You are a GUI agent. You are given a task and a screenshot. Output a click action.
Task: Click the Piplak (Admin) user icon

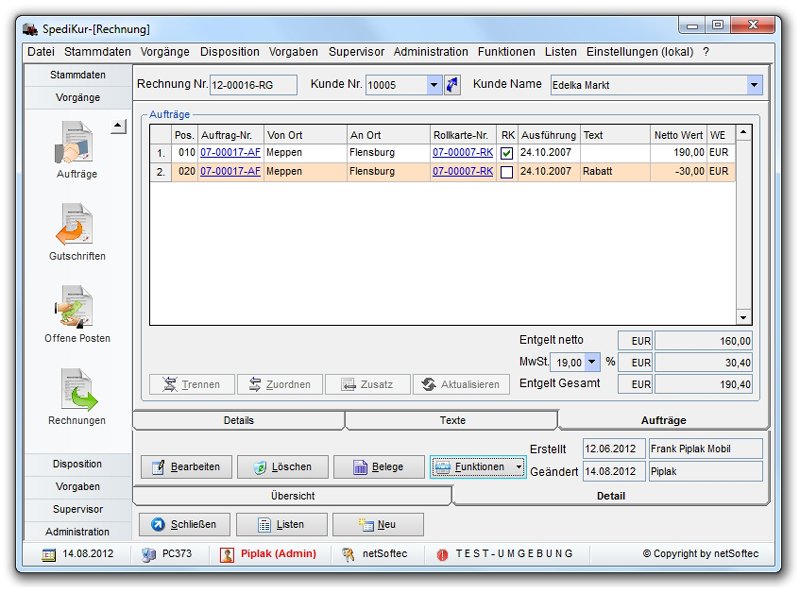point(227,554)
